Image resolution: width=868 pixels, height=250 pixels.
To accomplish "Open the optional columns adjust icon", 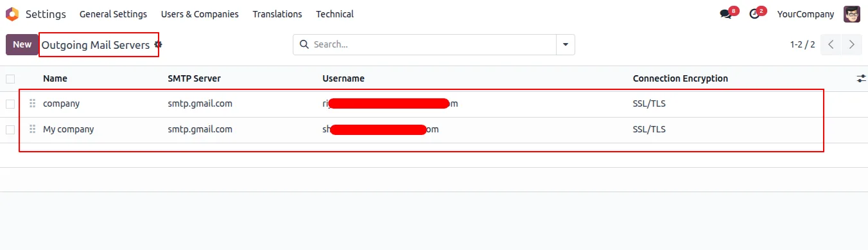I will point(861,78).
